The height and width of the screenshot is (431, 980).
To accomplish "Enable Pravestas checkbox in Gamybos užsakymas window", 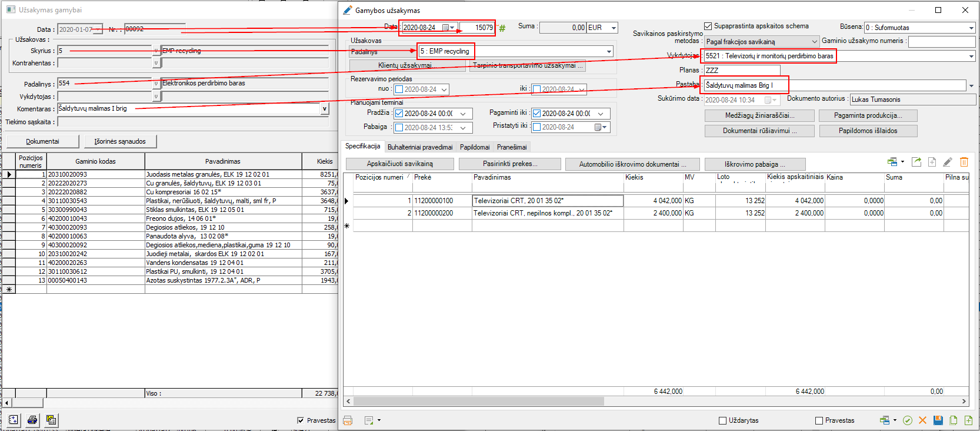I will pos(819,420).
